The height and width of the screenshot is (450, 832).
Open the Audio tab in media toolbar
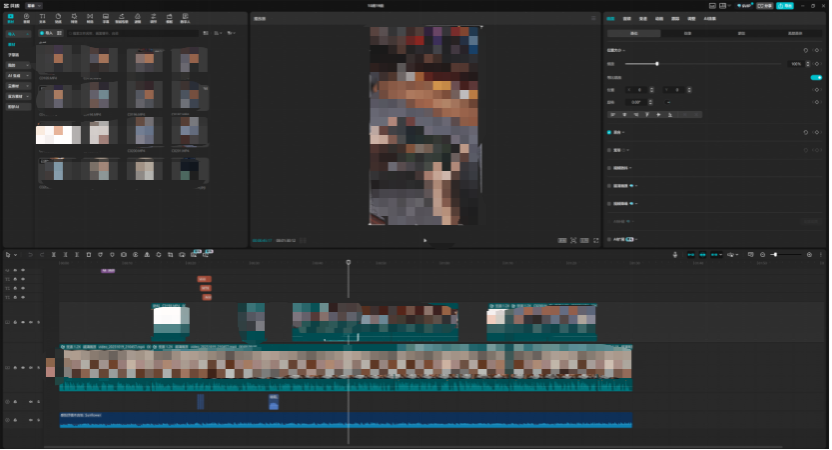point(26,18)
